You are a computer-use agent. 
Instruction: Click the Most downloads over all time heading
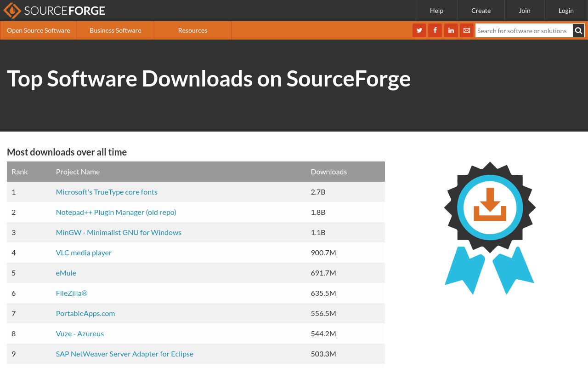(67, 152)
